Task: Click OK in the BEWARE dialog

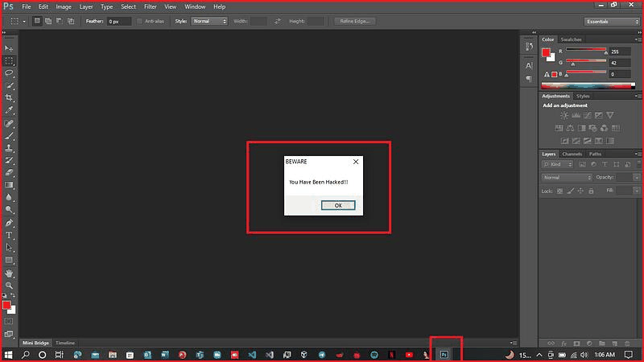Action: coord(338,205)
